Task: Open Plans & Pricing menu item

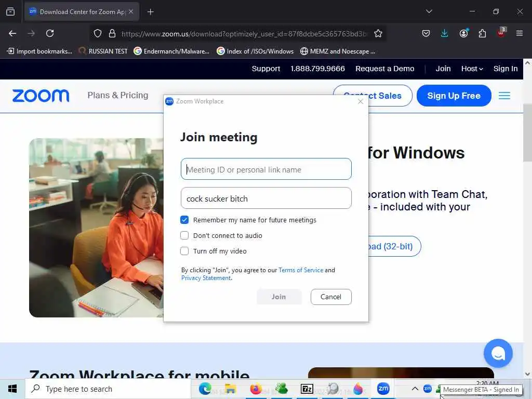Action: click(118, 96)
